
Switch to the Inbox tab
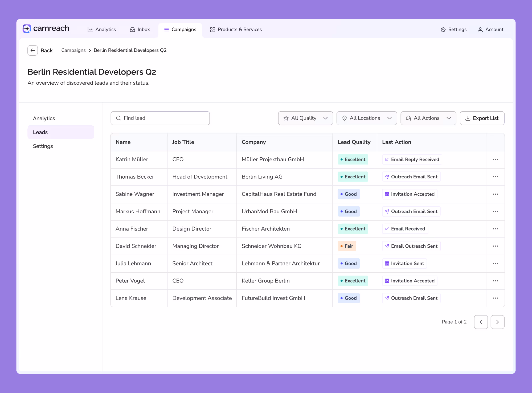[140, 30]
